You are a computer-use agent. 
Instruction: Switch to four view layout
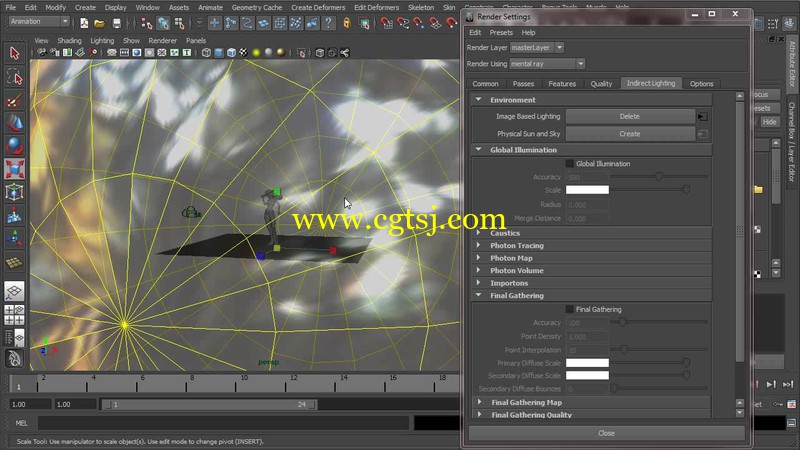coord(14,315)
